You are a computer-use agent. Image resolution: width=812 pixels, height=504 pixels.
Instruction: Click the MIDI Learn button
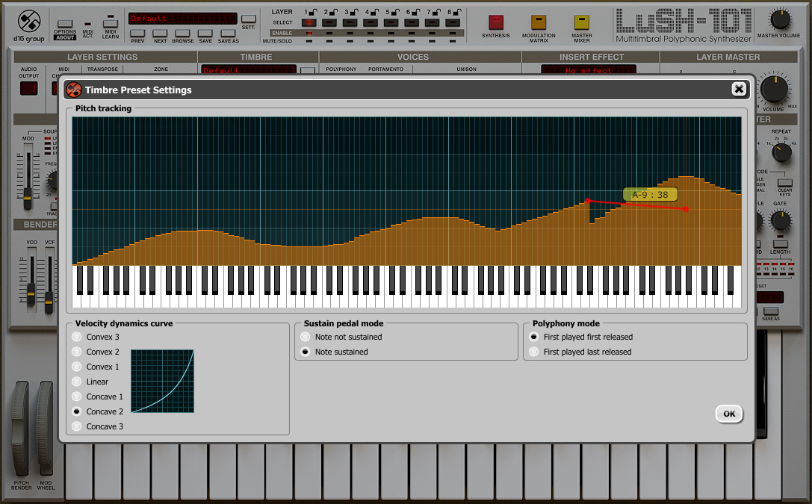(111, 23)
